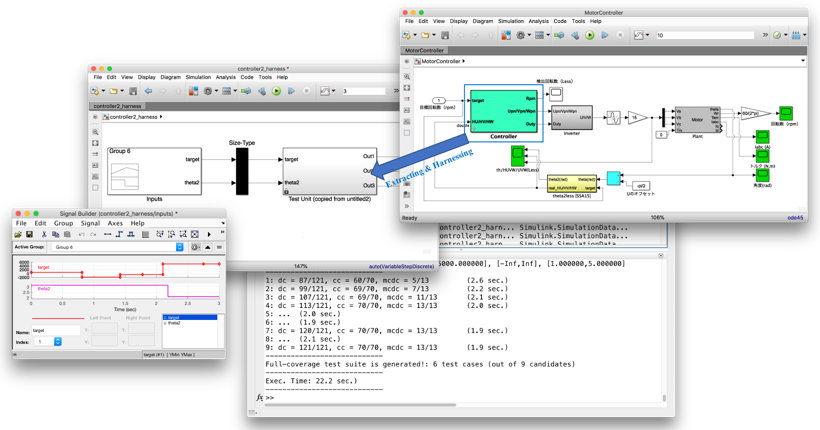Click the stop time field showing 10
The height and width of the screenshot is (430, 820).
(704, 35)
